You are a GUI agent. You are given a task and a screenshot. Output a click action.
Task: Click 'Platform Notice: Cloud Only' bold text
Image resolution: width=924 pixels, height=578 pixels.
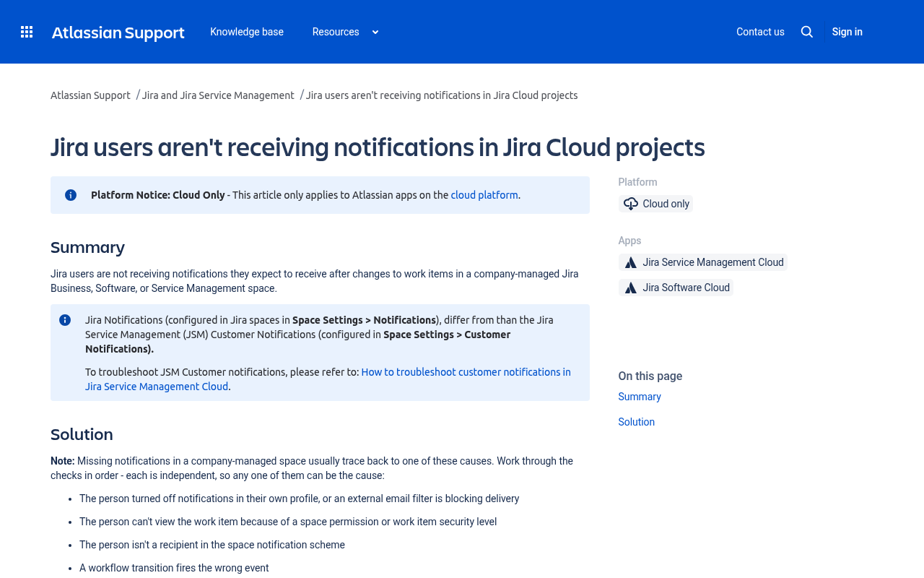[158, 195]
